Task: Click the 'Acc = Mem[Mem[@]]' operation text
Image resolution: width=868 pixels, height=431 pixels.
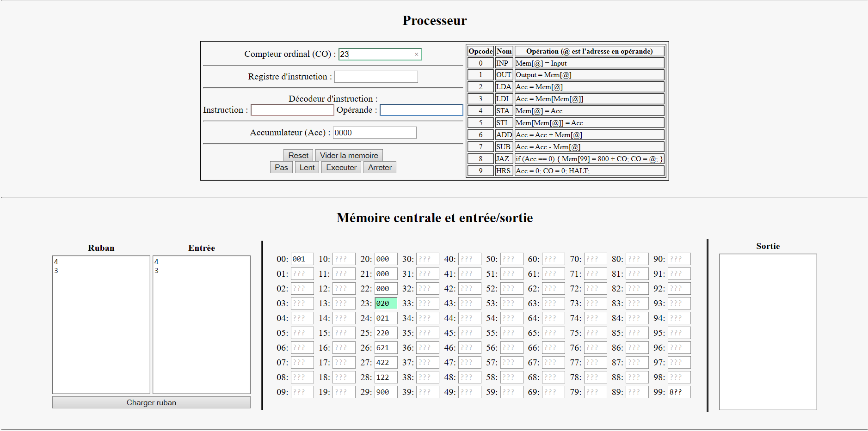Action: tap(549, 99)
